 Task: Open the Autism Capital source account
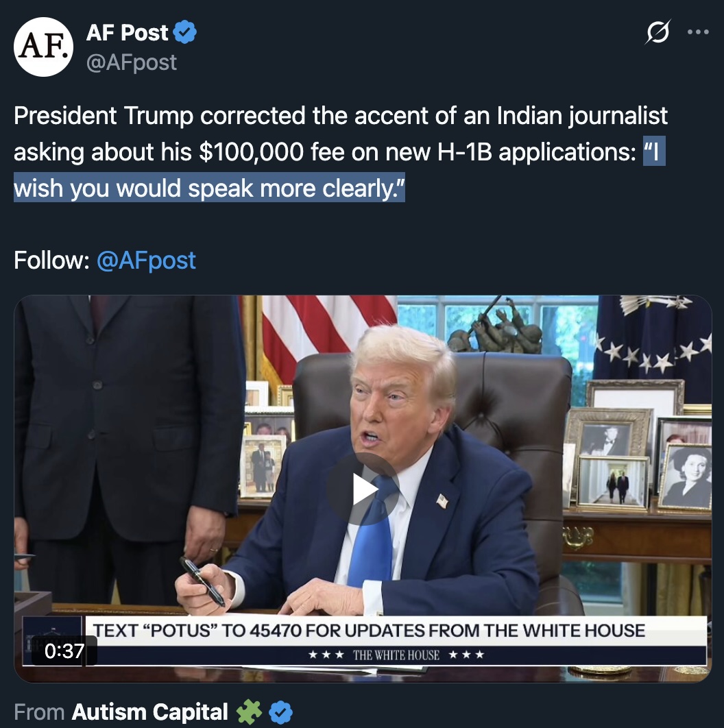coord(149,712)
